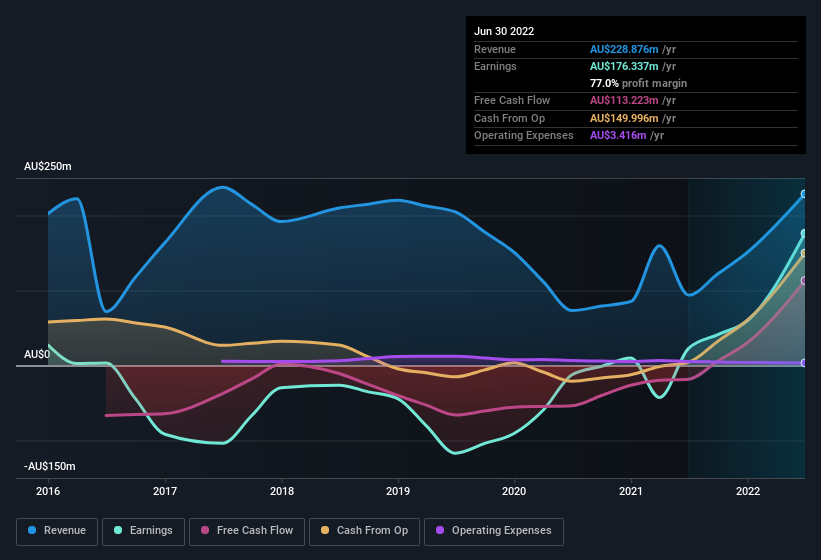
Task: Toggle the Operating Expenses legend button
Action: (x=494, y=531)
